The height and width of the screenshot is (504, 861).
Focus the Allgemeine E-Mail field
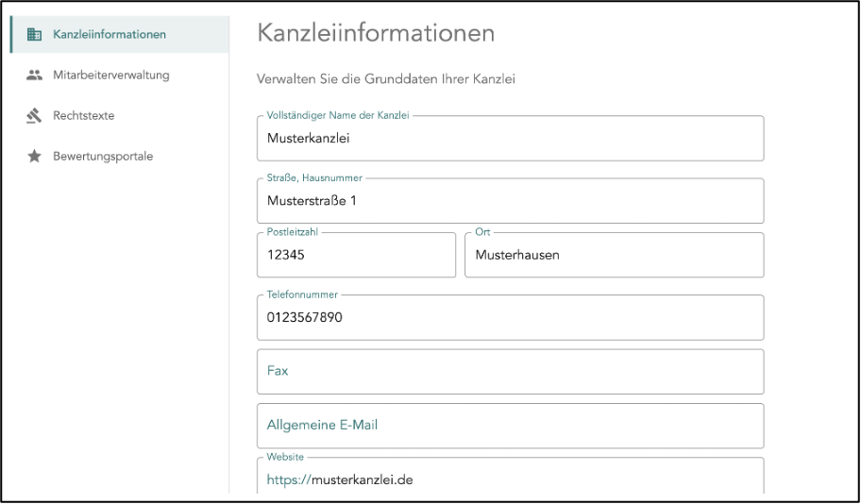(510, 426)
